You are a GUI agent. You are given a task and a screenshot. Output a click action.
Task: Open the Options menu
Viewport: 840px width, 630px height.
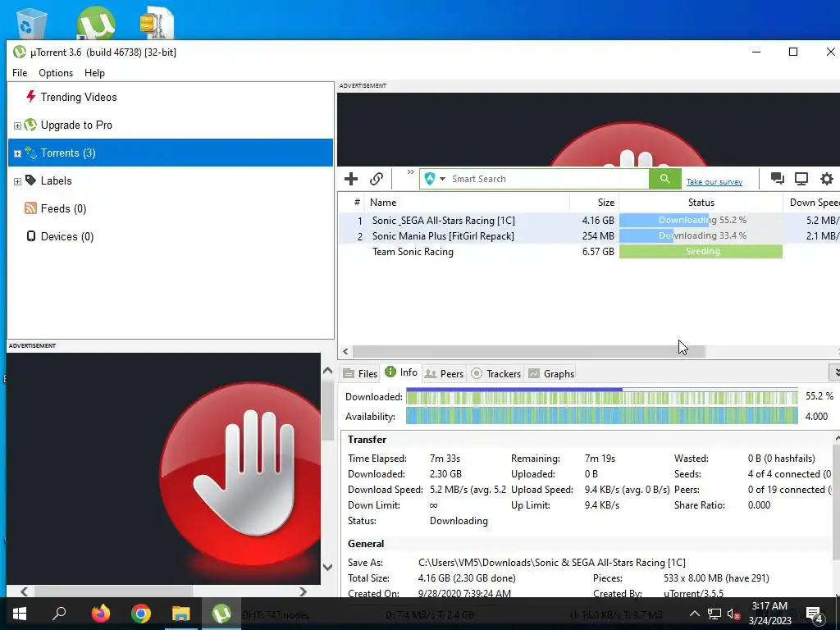pyautogui.click(x=56, y=73)
